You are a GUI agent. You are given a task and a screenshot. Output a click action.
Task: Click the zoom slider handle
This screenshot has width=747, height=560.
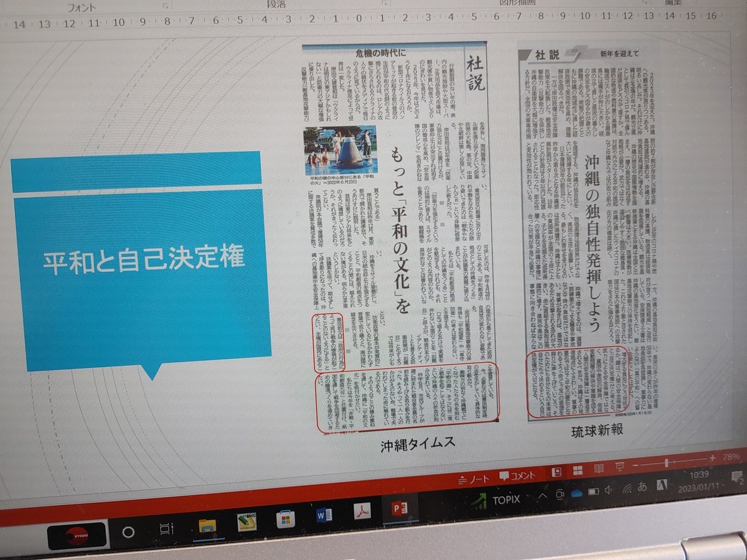click(667, 462)
